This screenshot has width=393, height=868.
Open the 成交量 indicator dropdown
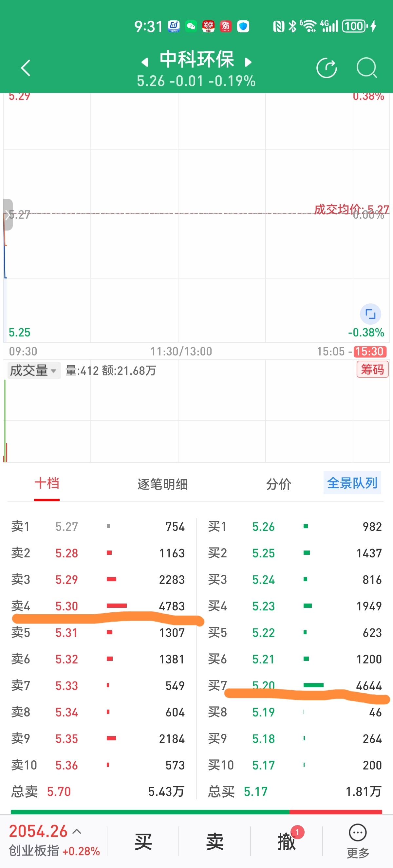(x=34, y=370)
